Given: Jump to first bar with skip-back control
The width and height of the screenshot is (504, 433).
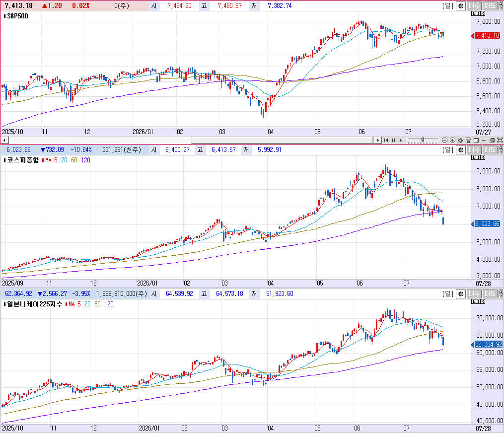Looking at the screenshot, I should point(386,140).
